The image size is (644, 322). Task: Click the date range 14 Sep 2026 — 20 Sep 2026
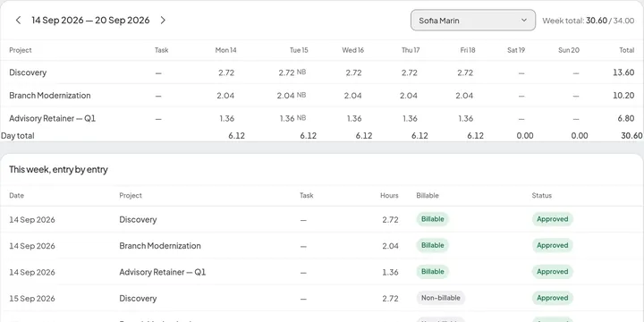(x=90, y=20)
